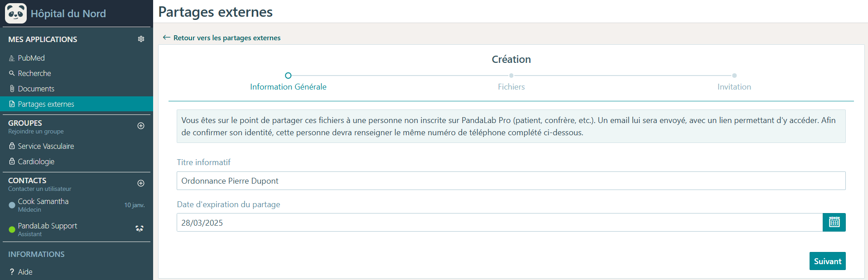Click the PandaLab Support panda icon
The height and width of the screenshot is (280, 868).
click(x=140, y=229)
